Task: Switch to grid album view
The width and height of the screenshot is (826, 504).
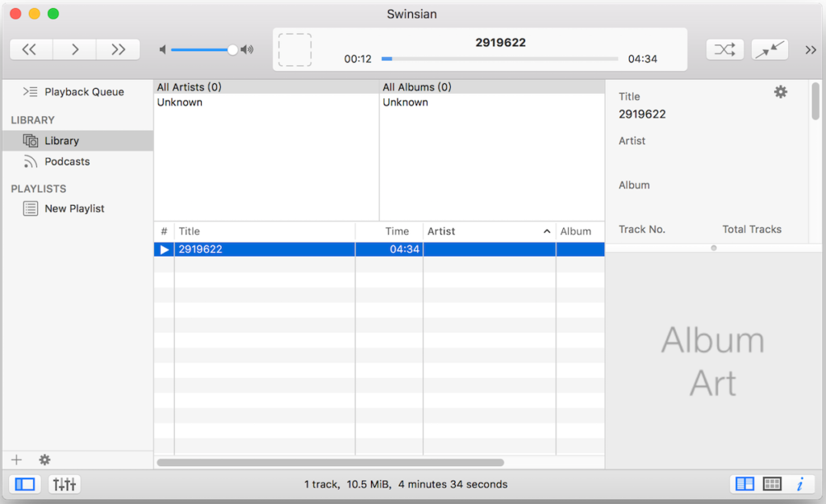Action: 771,483
